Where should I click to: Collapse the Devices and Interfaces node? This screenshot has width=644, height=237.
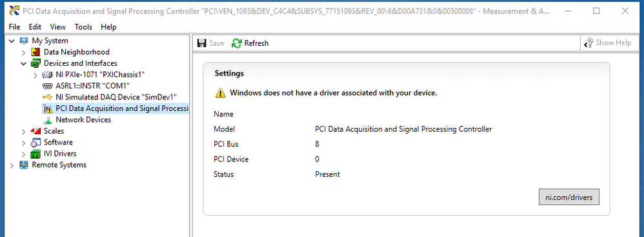pyautogui.click(x=23, y=64)
